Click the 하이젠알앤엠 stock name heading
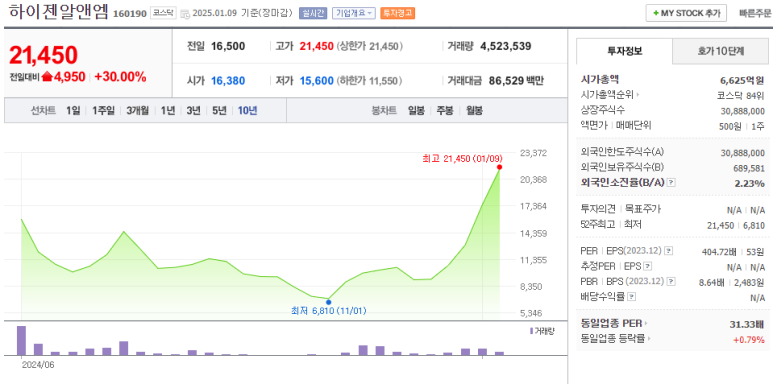The image size is (773, 384). (x=58, y=12)
